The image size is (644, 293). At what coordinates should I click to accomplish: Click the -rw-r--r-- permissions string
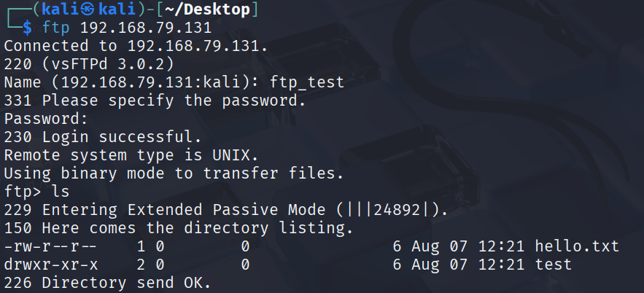click(50, 246)
